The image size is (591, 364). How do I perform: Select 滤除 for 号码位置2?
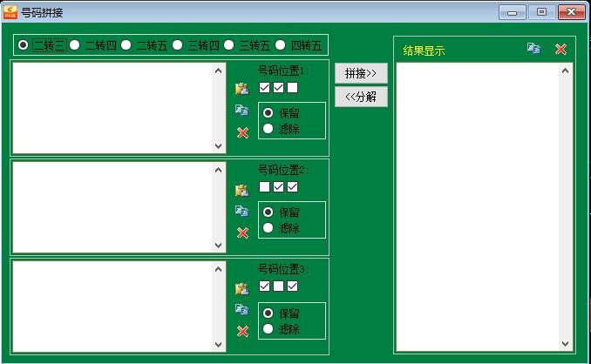[x=282, y=228]
